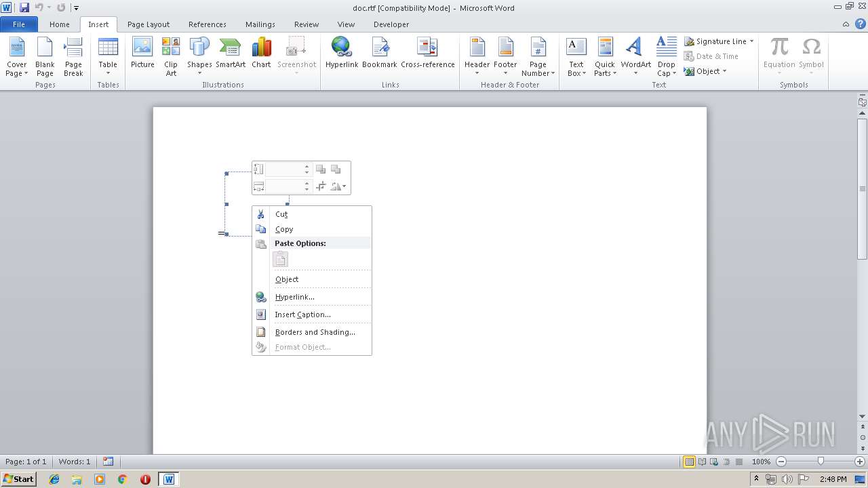
Task: Click the Zoom In plus button
Action: coord(860,462)
